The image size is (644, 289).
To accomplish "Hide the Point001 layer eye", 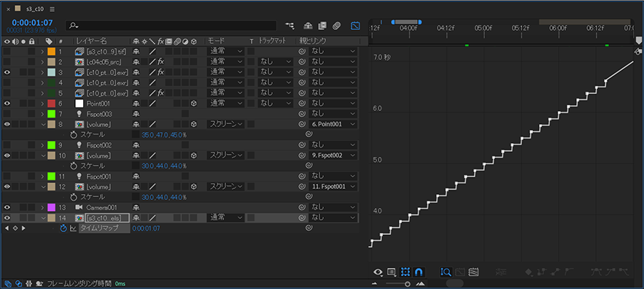I will click(7, 103).
